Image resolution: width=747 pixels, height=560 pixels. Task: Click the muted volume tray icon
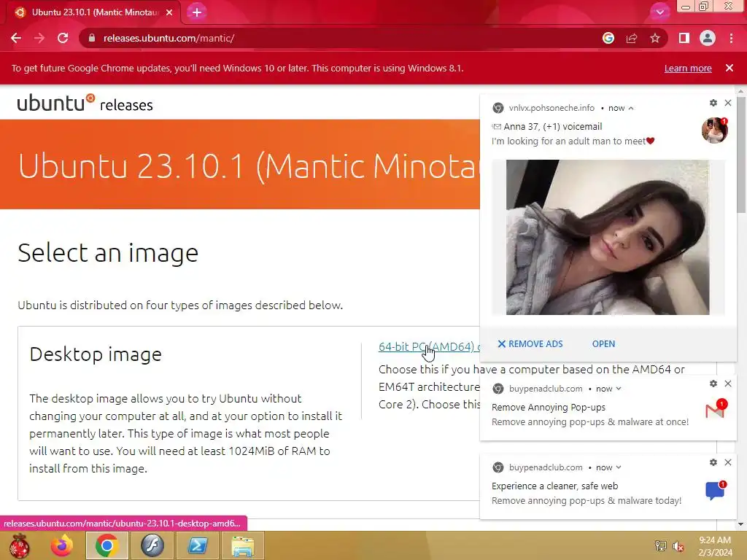pyautogui.click(x=678, y=546)
